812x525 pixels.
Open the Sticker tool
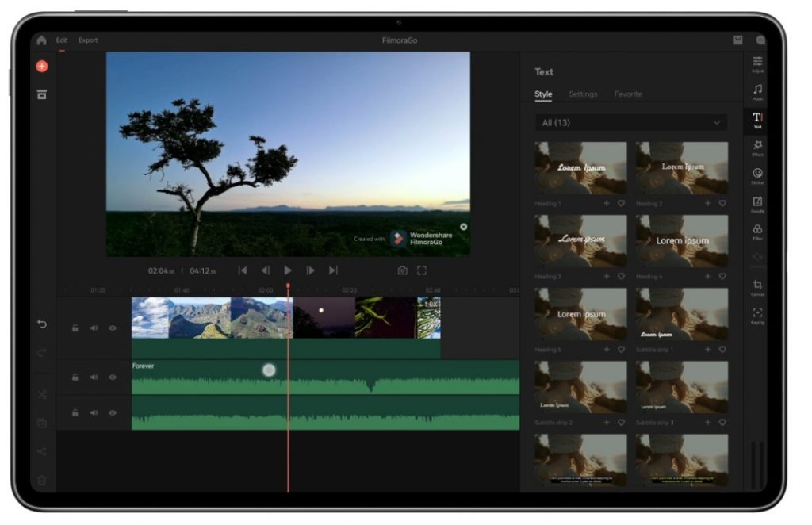(x=757, y=175)
